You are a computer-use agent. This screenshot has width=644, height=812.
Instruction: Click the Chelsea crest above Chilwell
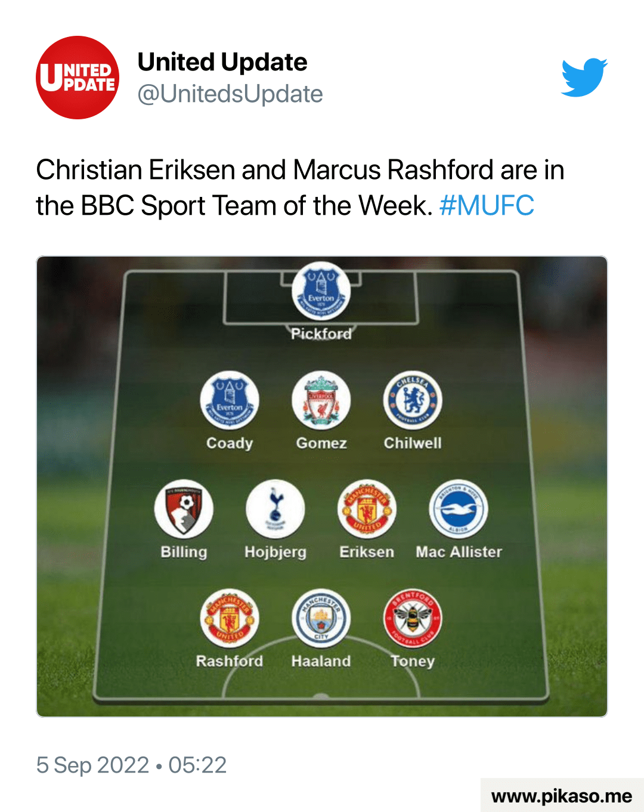pos(413,400)
